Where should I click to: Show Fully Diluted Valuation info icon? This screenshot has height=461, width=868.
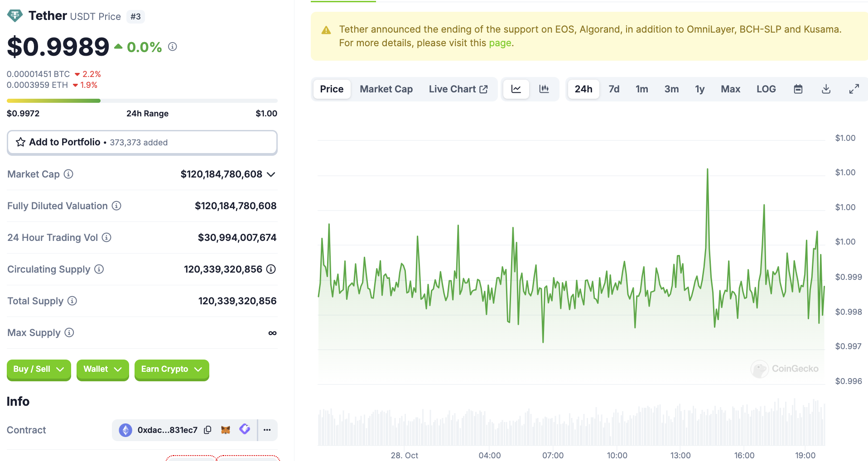[116, 206]
